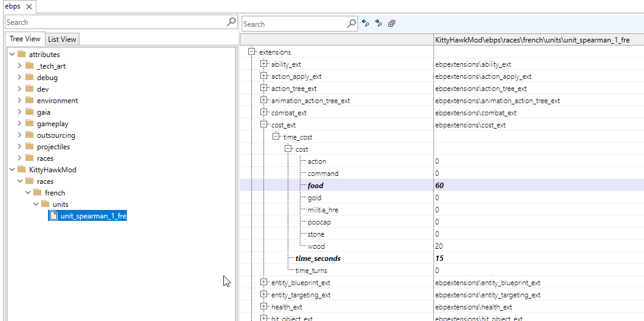Select the gameplay folder label
This screenshot has width=644, height=321.
coord(53,124)
